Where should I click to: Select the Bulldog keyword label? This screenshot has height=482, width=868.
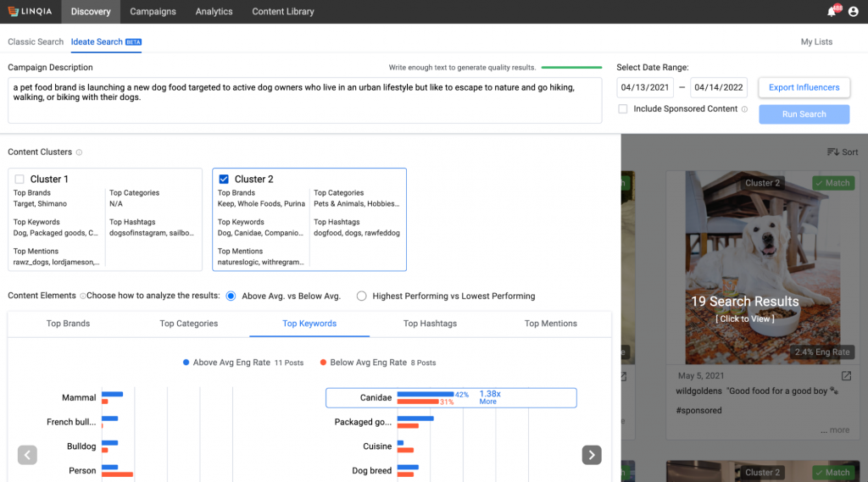[81, 446]
